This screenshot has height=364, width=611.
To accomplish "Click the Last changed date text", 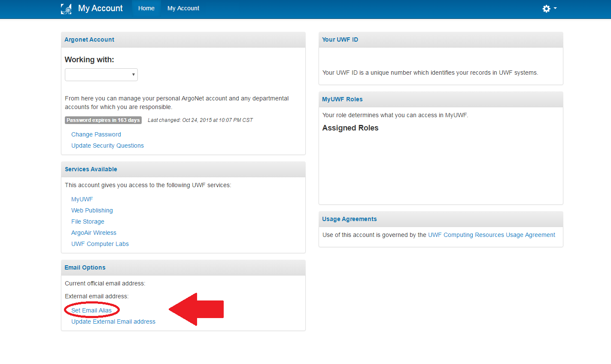I will [x=200, y=120].
